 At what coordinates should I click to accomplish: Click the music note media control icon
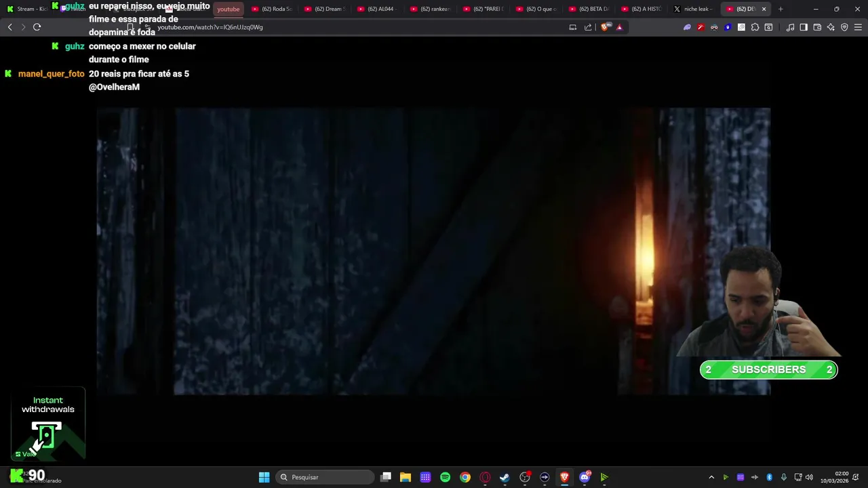coord(790,27)
